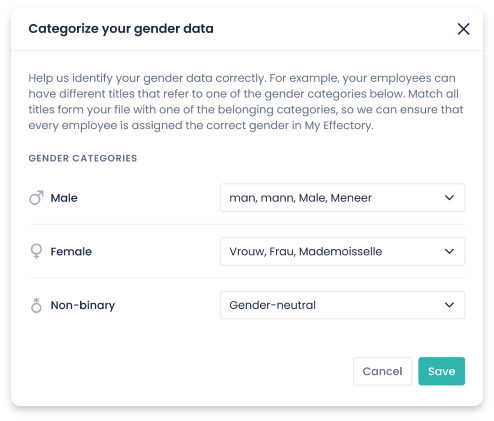Select the Male category label

click(64, 198)
